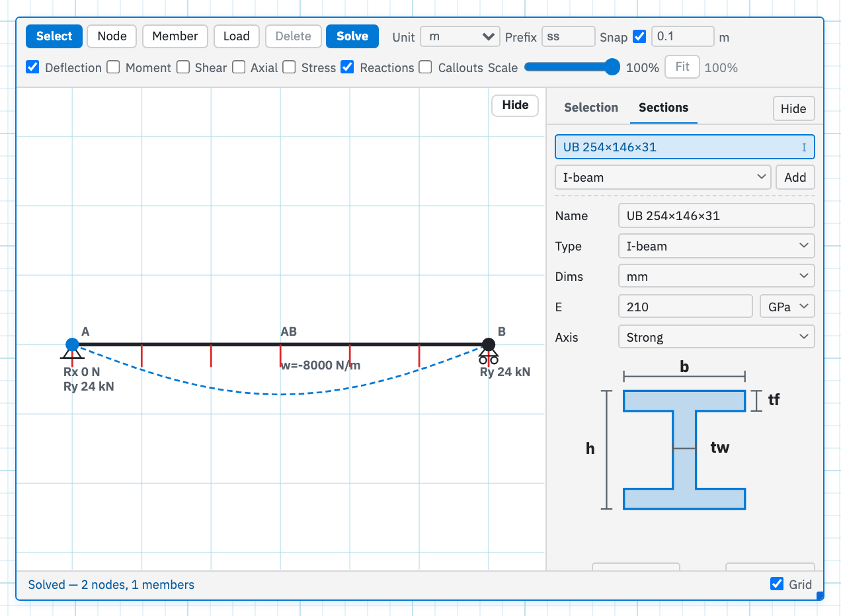
Task: Edit the Name field UB 254×146×31
Action: point(716,215)
